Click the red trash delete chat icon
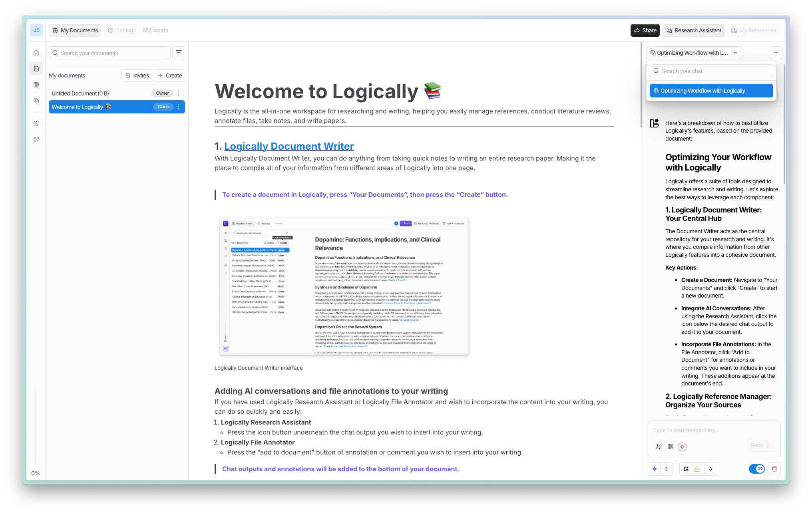This screenshot has width=812, height=514. [x=774, y=469]
